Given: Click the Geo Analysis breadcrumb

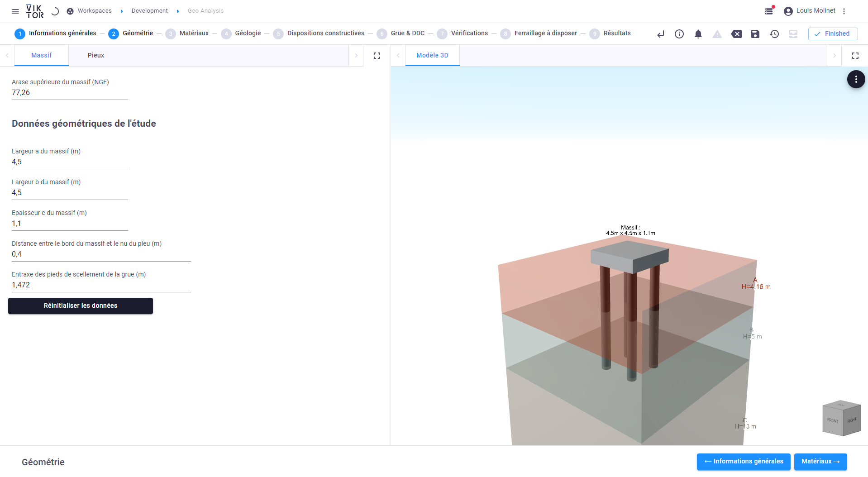Looking at the screenshot, I should pyautogui.click(x=205, y=11).
